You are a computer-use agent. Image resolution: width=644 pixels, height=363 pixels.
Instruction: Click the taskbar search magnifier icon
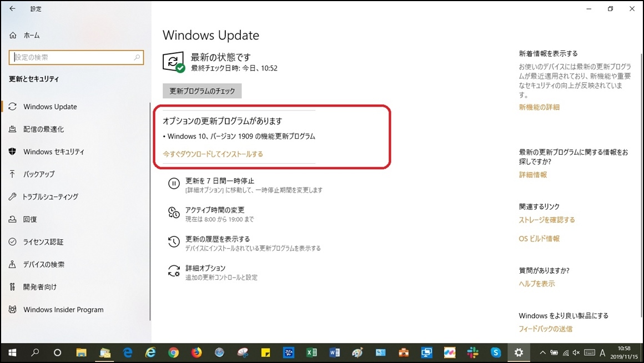[35, 353]
